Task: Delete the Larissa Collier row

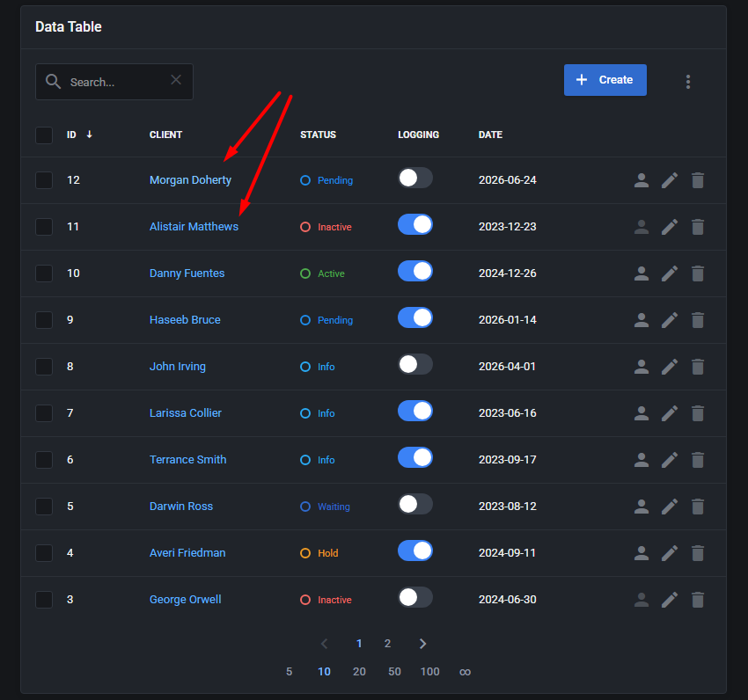Action: pos(698,413)
